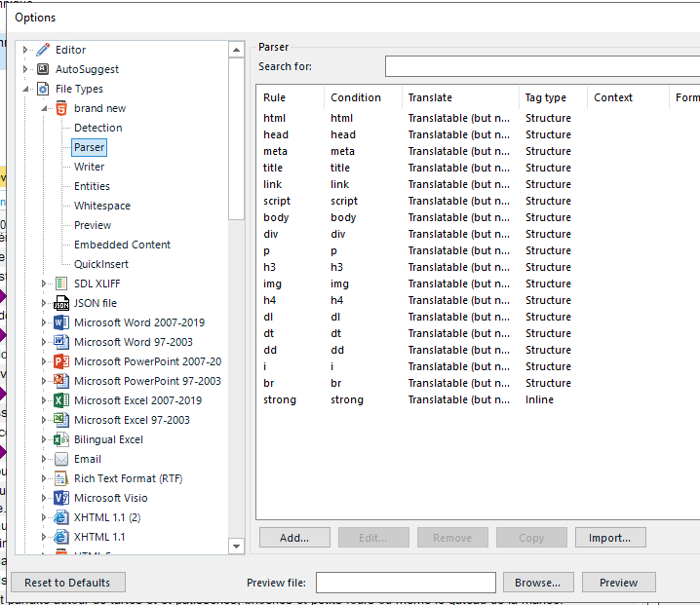The image size is (700, 605).
Task: Sort by the Rule column header
Action: (x=291, y=97)
